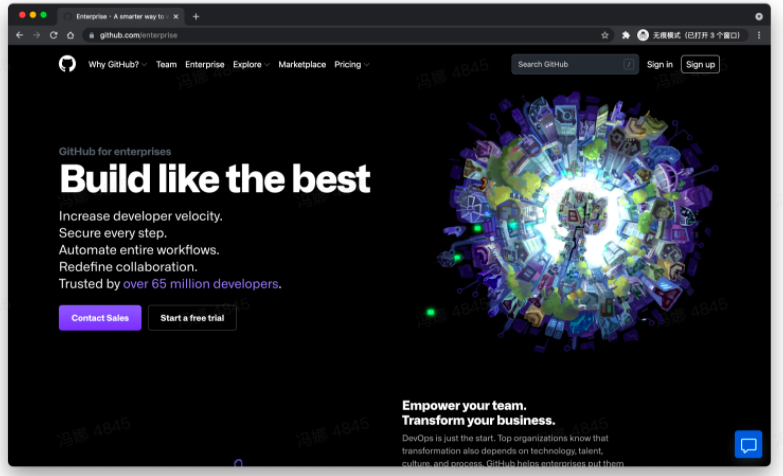Open the extensions puzzle icon

point(626,35)
